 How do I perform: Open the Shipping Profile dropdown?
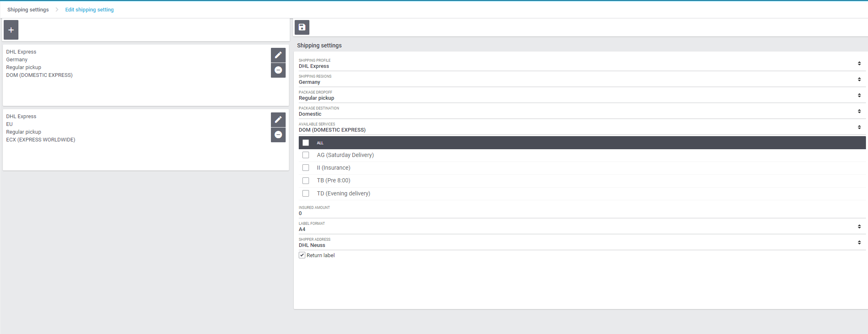click(x=582, y=63)
